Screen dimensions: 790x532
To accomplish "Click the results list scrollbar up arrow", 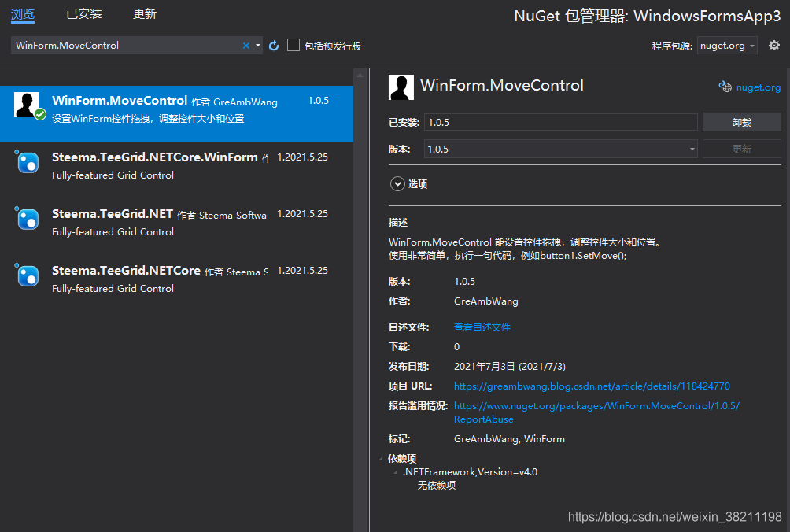I will [360, 76].
